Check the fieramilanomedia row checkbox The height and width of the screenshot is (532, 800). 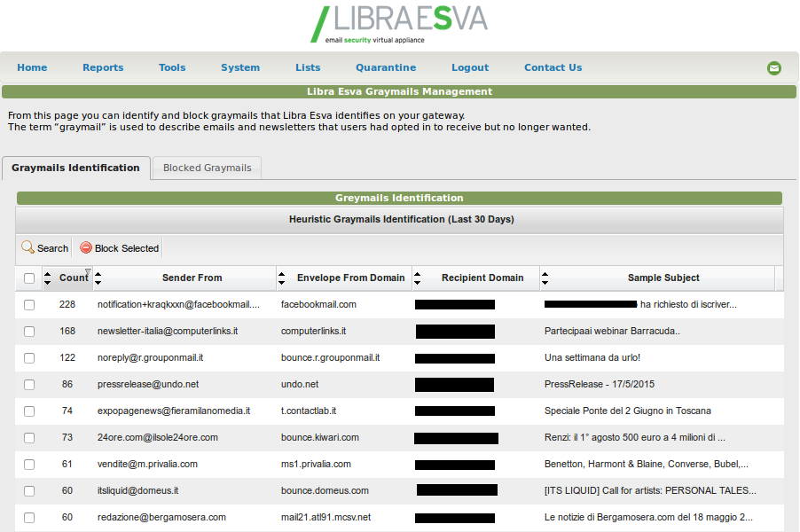pos(29,411)
